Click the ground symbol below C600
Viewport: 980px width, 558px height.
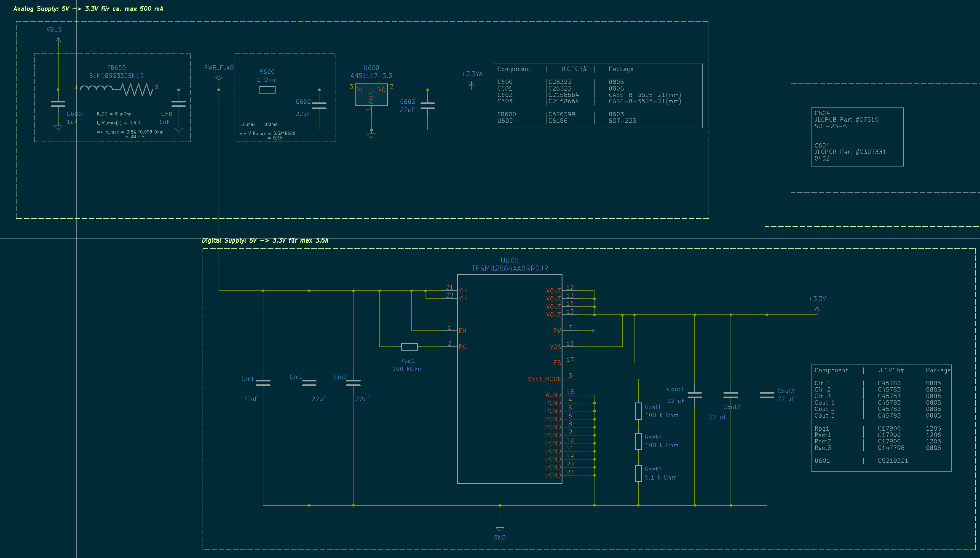(x=58, y=128)
